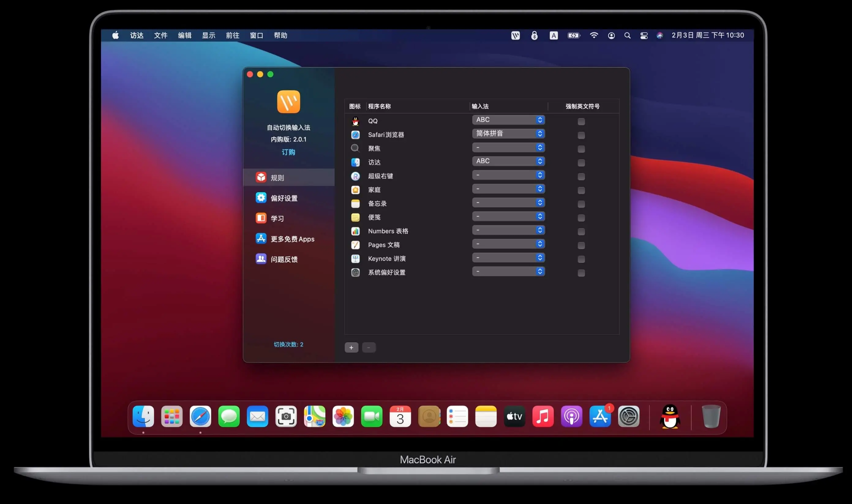This screenshot has width=852, height=504.
Task: Open Photos in the dock
Action: [343, 416]
